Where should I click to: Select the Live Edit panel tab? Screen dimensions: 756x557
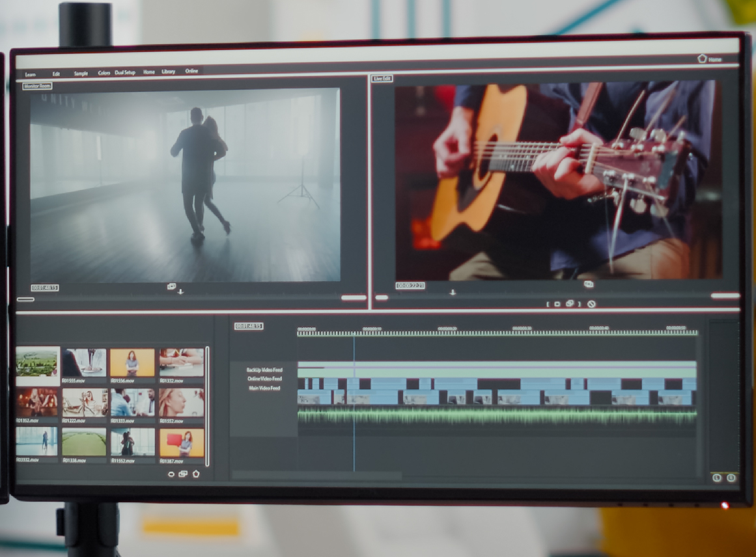point(382,79)
